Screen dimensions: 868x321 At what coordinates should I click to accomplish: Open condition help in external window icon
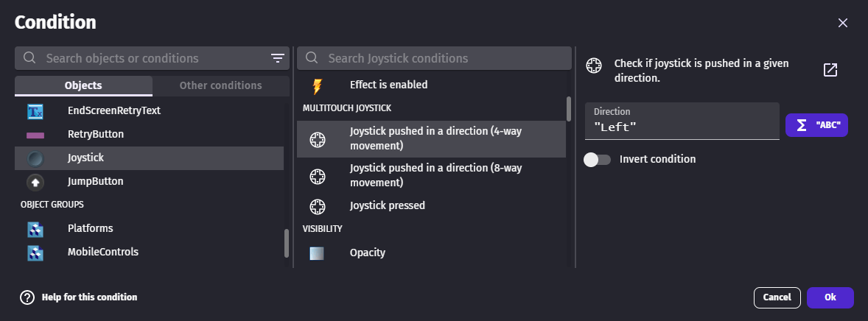[x=830, y=70]
